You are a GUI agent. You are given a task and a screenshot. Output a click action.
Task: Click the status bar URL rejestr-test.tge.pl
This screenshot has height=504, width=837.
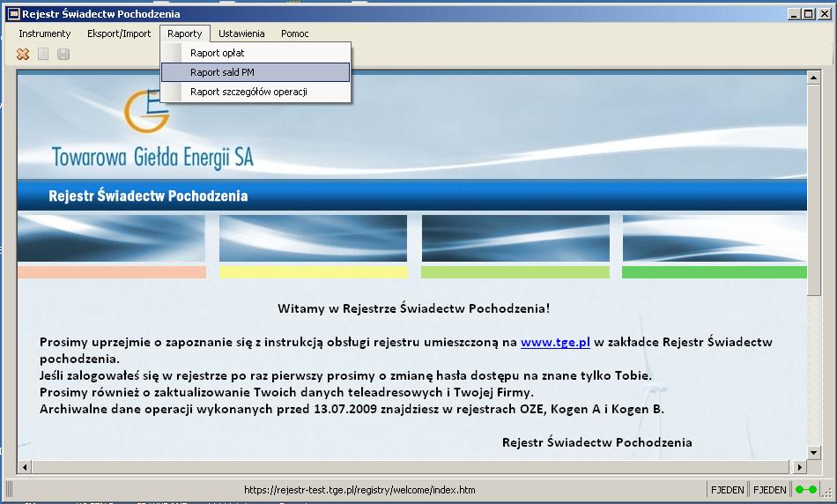pos(359,490)
